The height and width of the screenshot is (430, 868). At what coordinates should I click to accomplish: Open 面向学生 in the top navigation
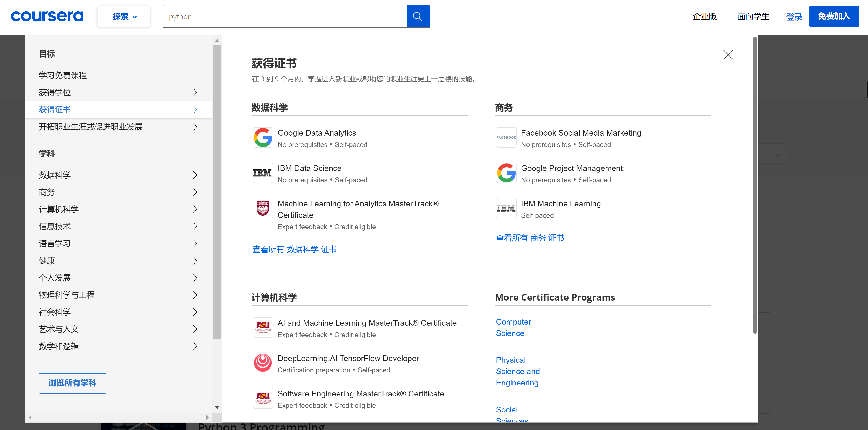(753, 16)
